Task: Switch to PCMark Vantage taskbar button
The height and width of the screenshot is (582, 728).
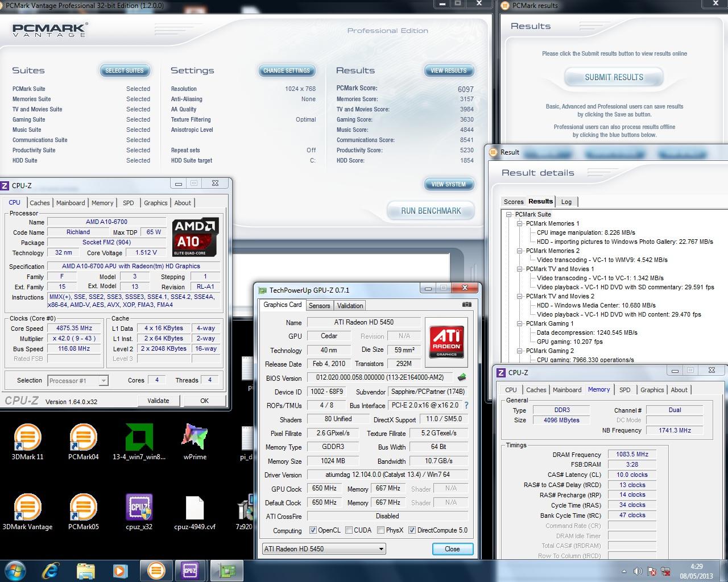Action: [156, 570]
